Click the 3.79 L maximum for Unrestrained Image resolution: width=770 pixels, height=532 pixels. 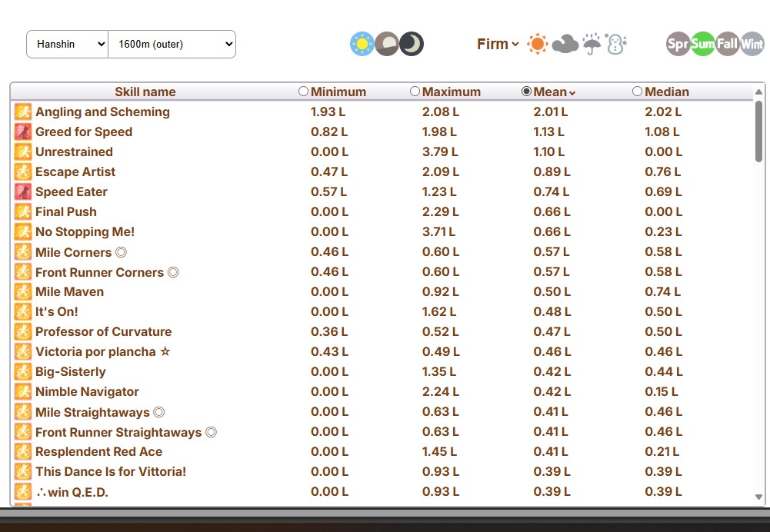[440, 151]
